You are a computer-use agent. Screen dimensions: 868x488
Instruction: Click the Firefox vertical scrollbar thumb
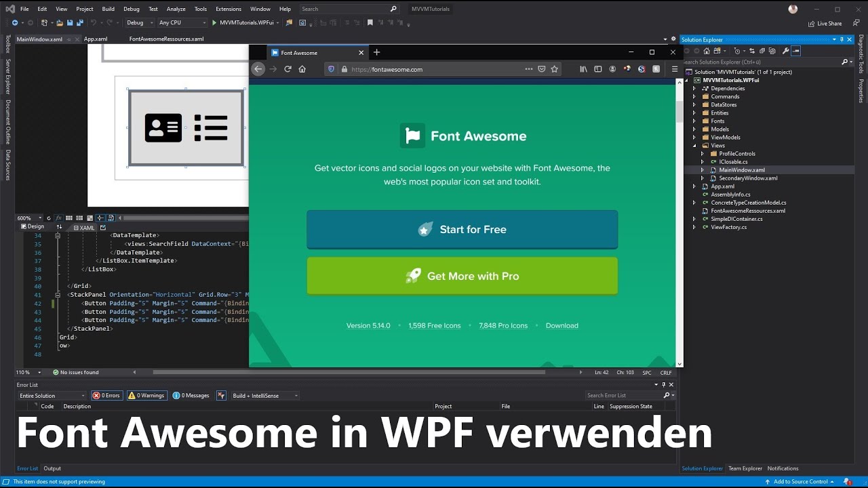pos(679,111)
